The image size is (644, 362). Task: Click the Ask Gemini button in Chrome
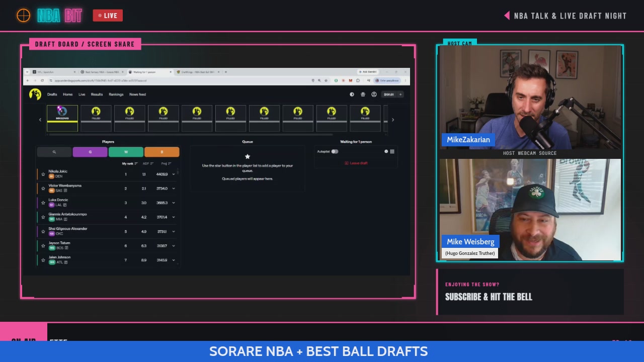(369, 72)
